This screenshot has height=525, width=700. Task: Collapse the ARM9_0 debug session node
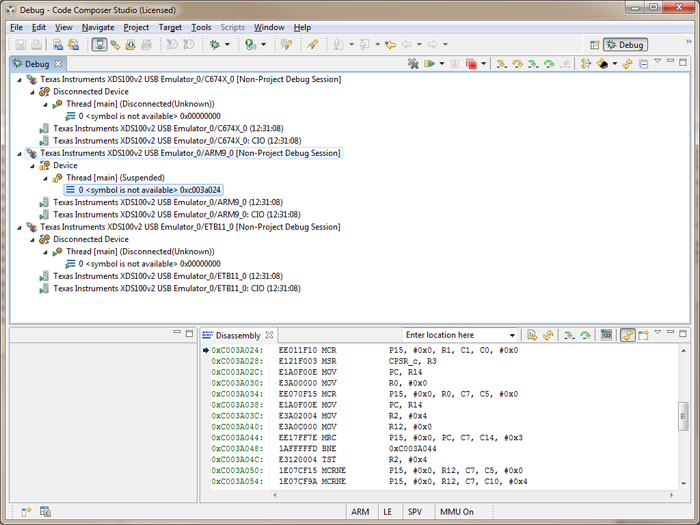(x=18, y=154)
